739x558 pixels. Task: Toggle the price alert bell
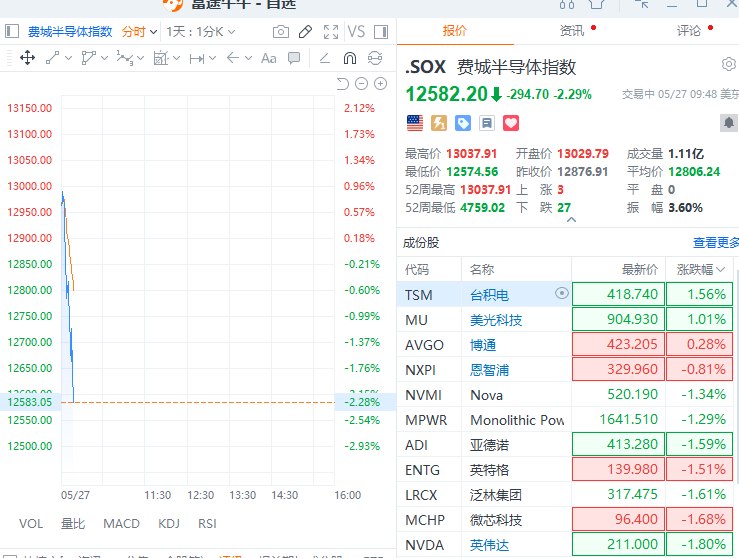[x=729, y=123]
